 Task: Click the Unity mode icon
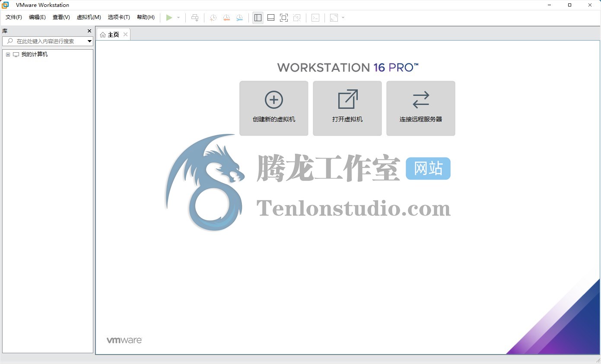pos(297,18)
